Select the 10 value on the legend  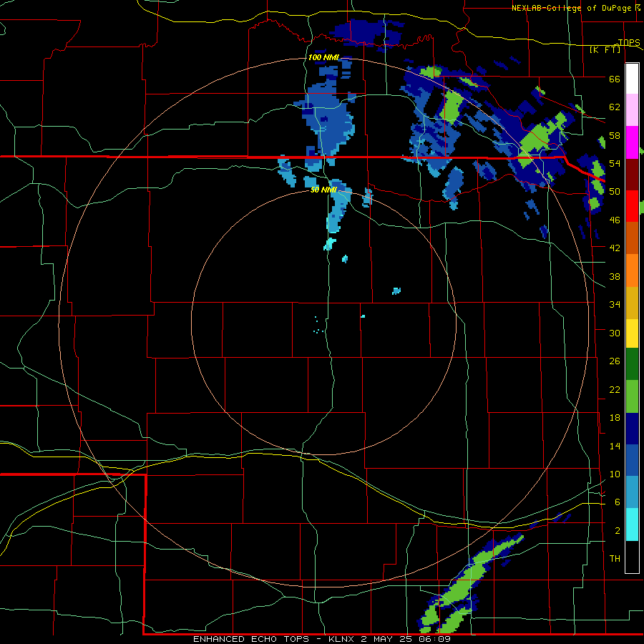615,474
